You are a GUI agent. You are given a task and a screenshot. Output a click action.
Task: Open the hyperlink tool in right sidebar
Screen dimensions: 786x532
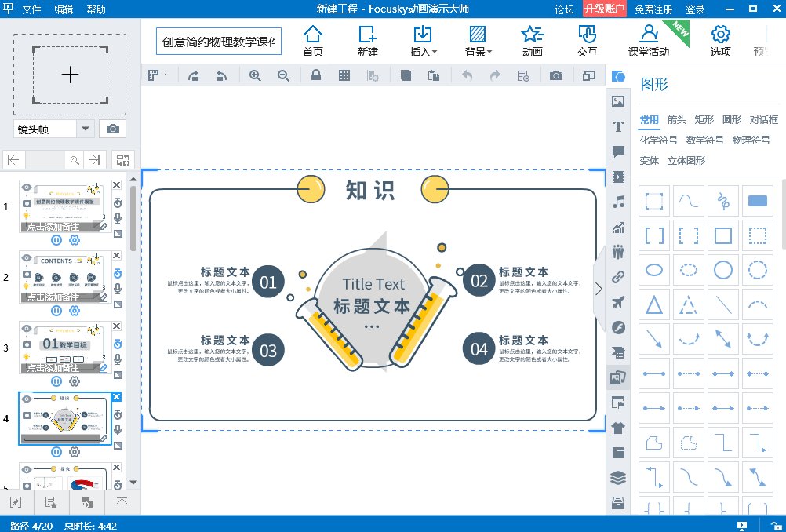click(x=618, y=277)
